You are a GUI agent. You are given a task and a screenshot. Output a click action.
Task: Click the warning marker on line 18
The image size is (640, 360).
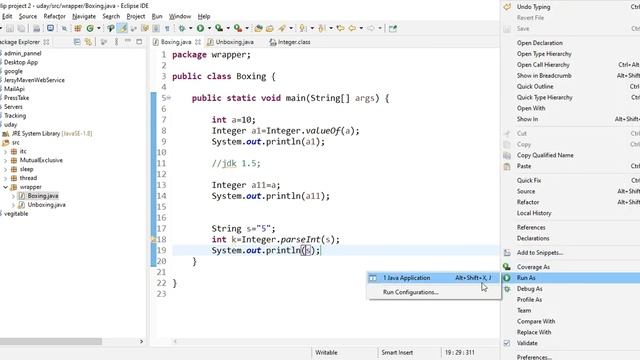click(x=154, y=240)
